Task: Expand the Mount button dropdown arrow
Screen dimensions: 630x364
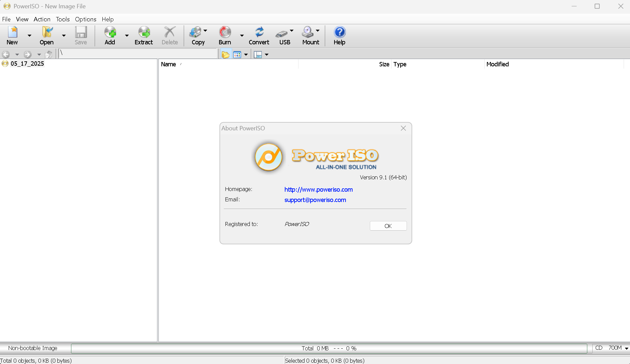Action: [x=318, y=31]
